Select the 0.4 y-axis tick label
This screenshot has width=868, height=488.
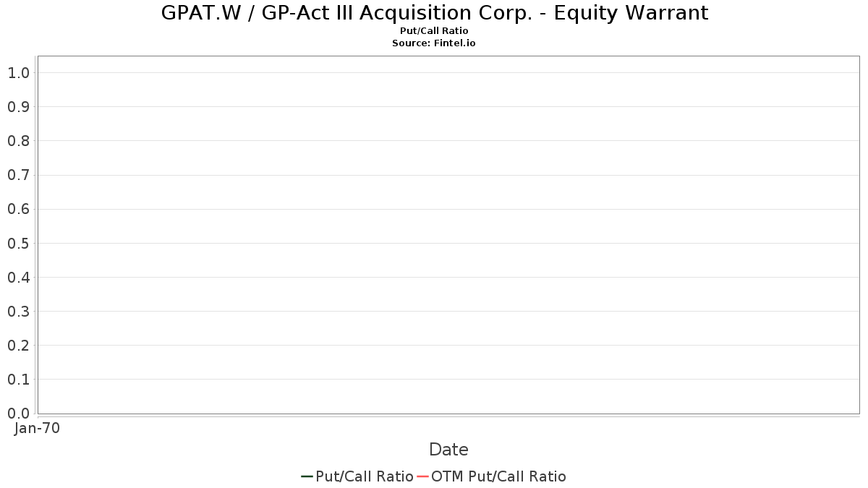[18, 277]
